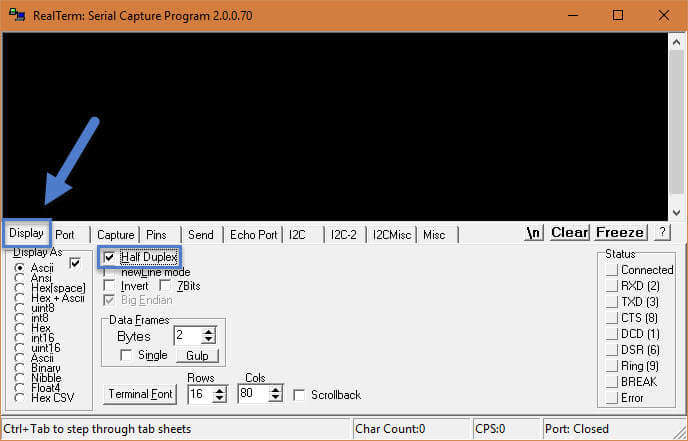688x441 pixels.
Task: Increase Cols with the up arrow
Action: click(276, 390)
